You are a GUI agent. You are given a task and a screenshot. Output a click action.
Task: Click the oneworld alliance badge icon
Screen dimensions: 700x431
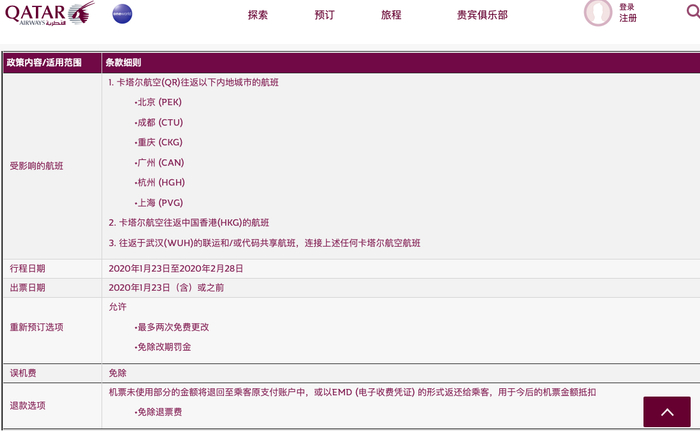122,14
